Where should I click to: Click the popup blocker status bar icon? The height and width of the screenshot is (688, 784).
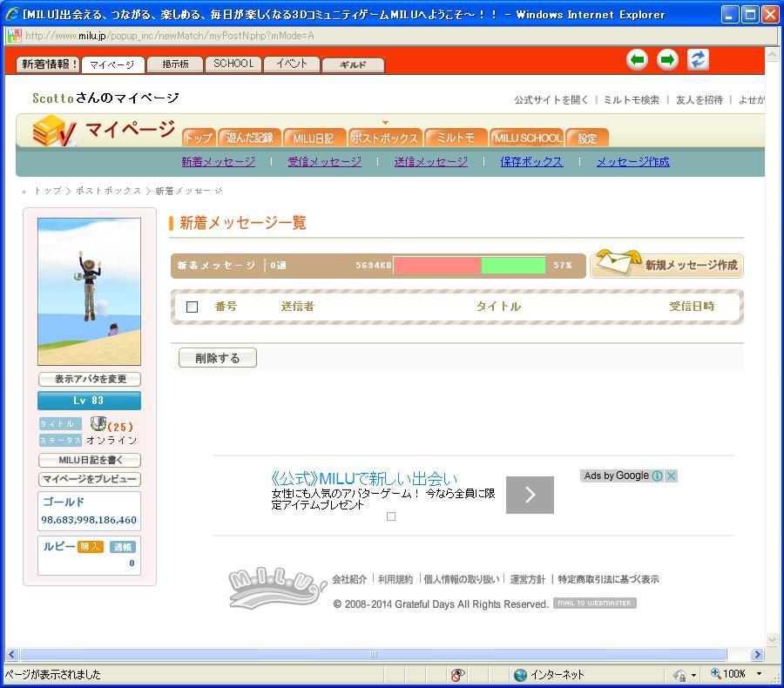tap(457, 675)
